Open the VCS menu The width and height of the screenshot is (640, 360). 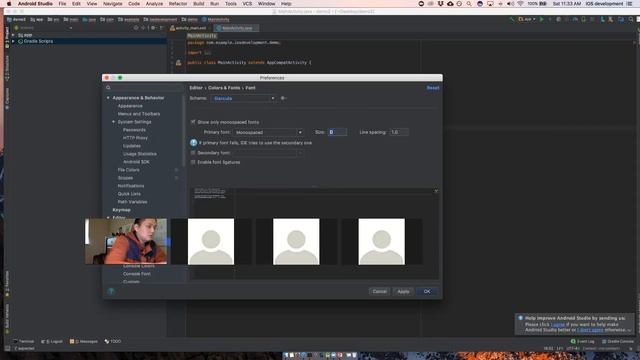[247, 4]
